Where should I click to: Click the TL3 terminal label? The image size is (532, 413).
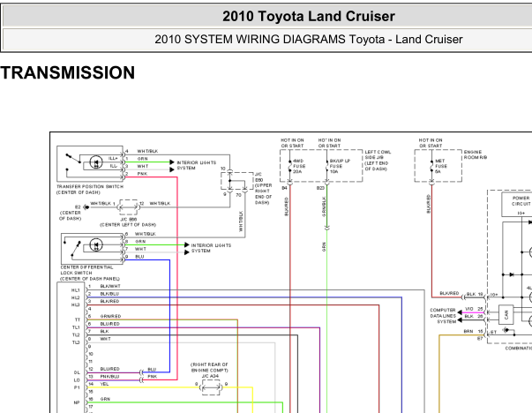click(76, 342)
